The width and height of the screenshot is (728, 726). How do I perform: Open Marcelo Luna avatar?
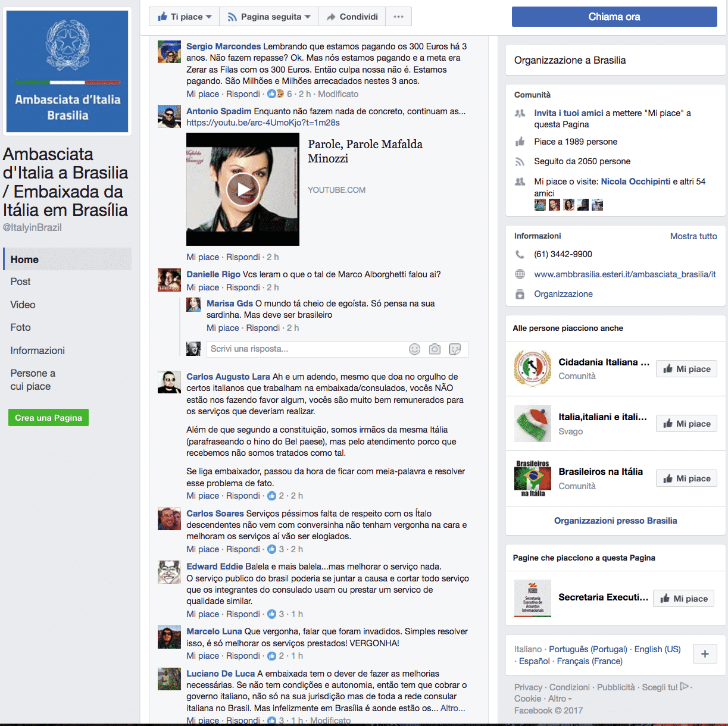(169, 637)
